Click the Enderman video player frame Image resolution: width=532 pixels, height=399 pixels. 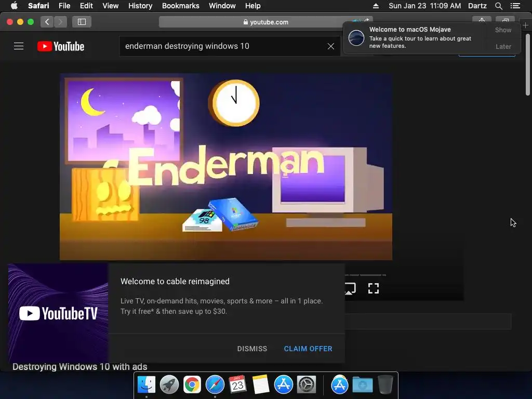pyautogui.click(x=226, y=167)
